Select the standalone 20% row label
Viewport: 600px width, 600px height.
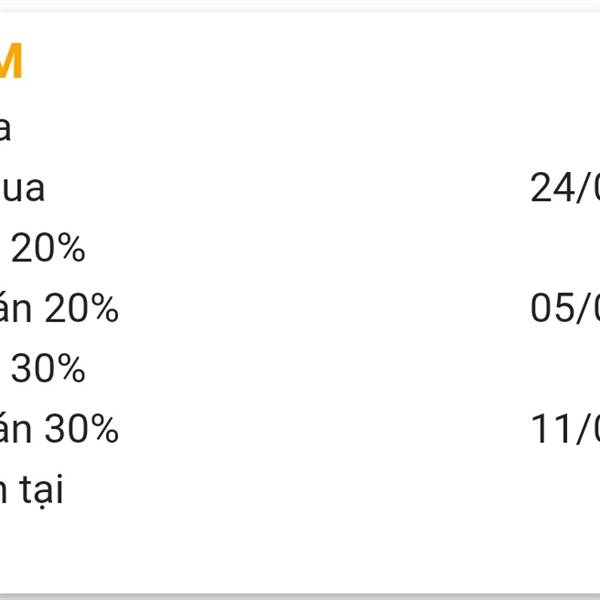pyautogui.click(x=48, y=248)
